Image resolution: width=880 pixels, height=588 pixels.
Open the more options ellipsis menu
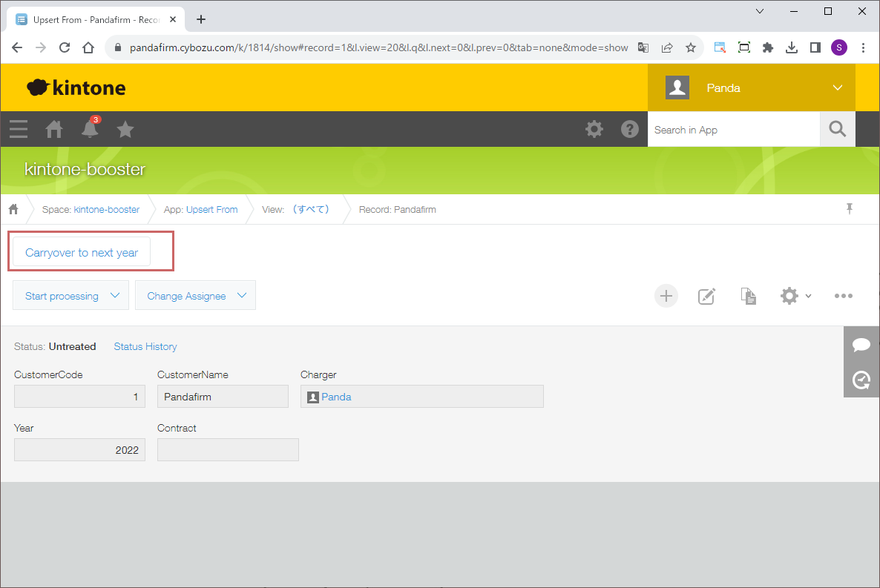coord(843,296)
